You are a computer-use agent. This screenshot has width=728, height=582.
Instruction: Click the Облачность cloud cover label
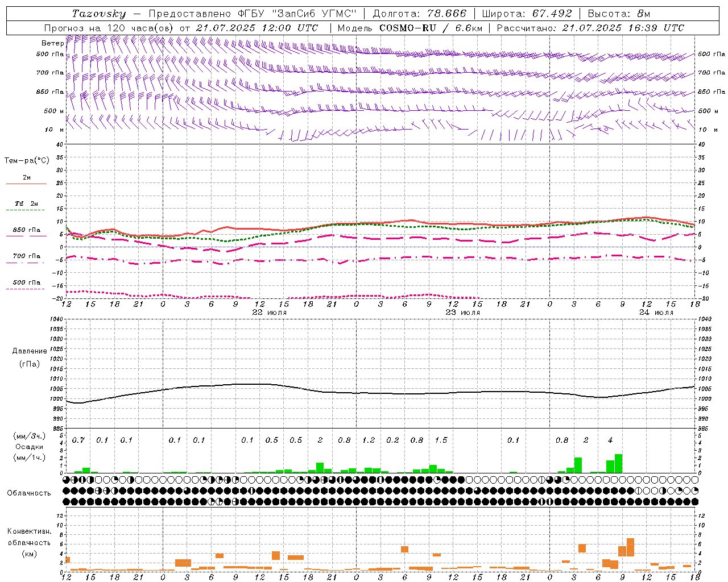coord(29,493)
